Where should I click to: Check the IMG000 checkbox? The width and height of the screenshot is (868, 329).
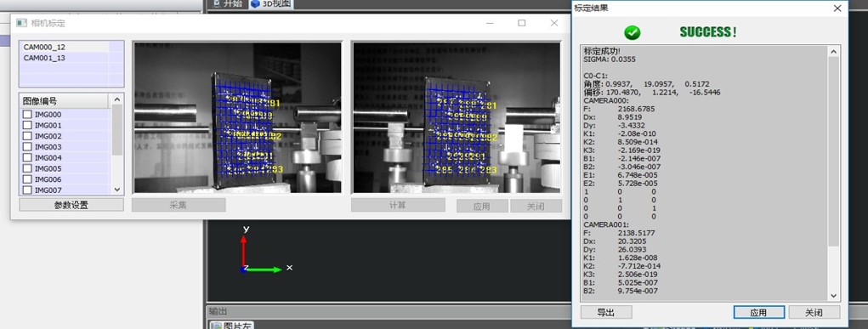coord(27,115)
